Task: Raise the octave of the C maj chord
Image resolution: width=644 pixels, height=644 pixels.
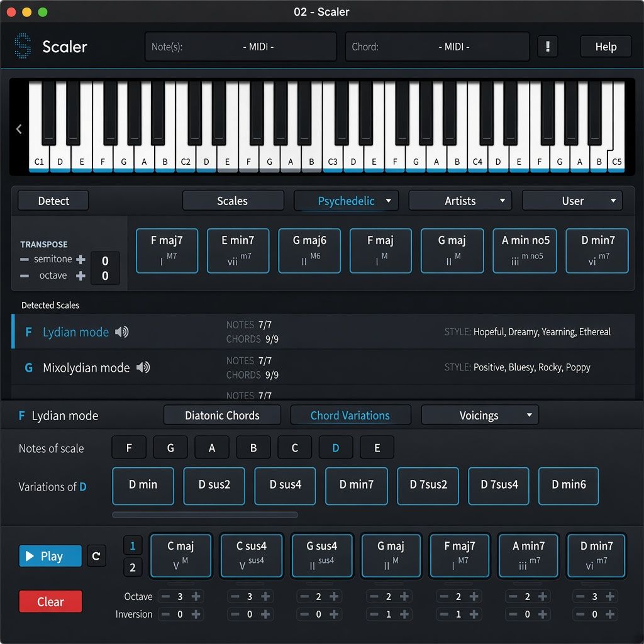Action: click(196, 596)
